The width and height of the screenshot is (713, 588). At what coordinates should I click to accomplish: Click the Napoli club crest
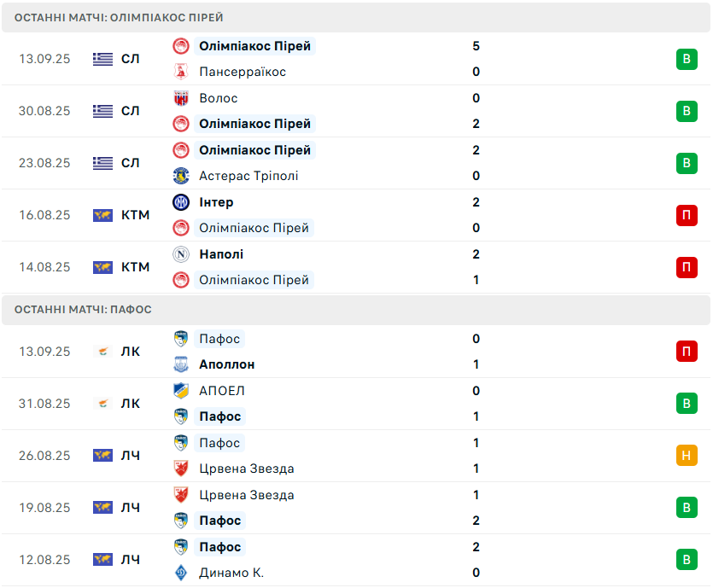181,254
